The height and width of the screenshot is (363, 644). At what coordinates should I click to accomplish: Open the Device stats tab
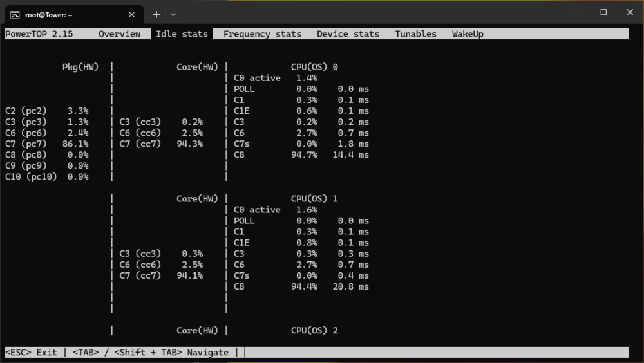[x=348, y=34]
